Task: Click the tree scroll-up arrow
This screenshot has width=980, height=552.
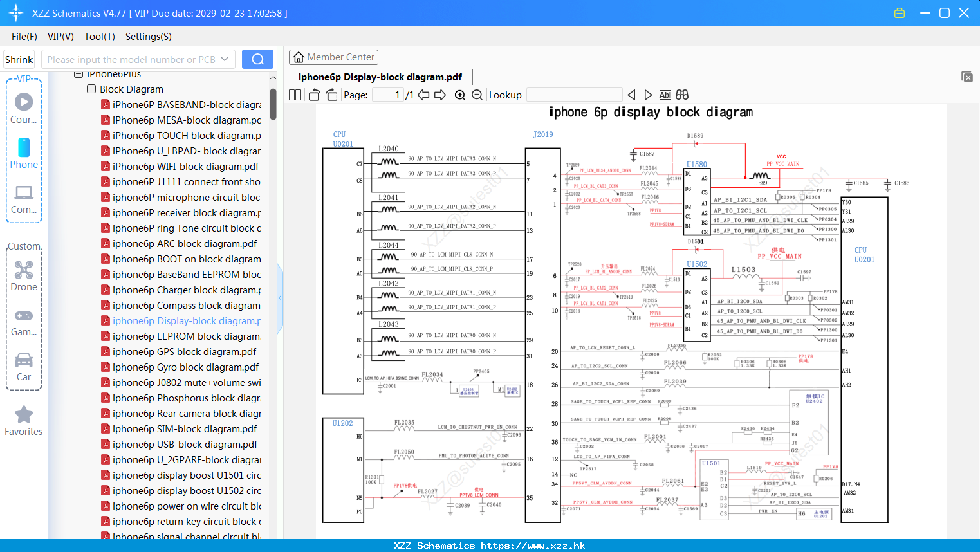Action: coord(273,78)
